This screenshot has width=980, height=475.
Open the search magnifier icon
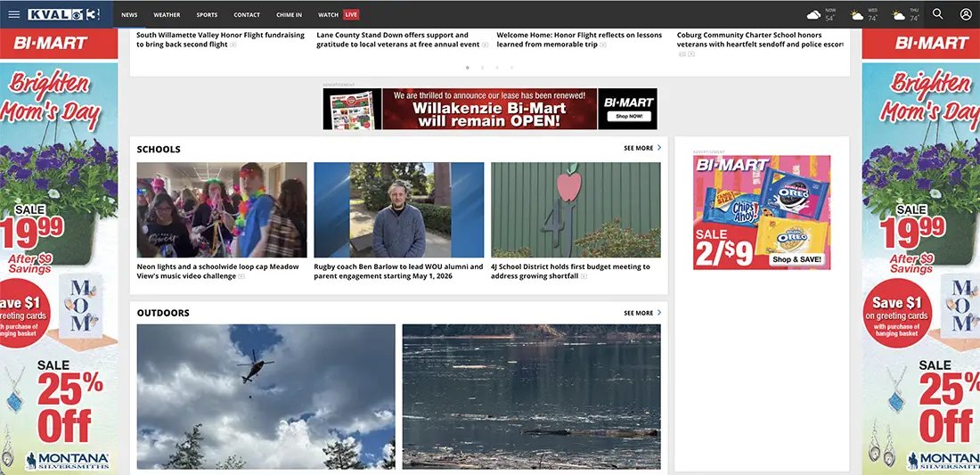937,13
